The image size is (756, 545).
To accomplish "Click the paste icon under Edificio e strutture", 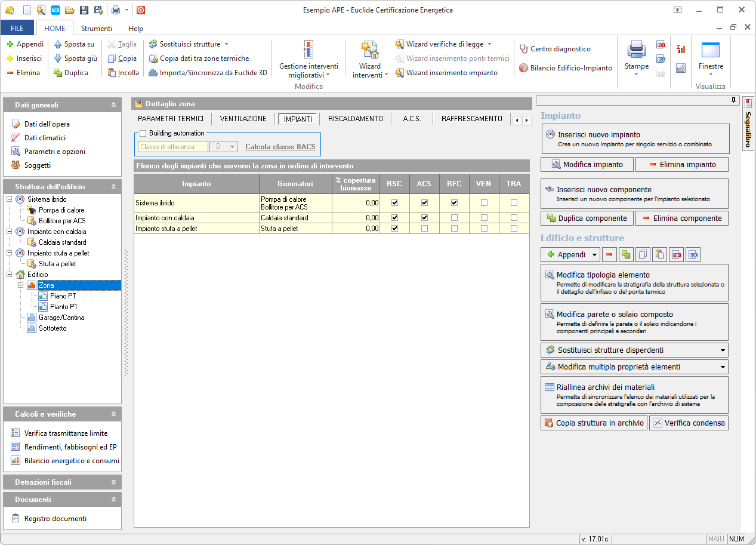I will (659, 255).
